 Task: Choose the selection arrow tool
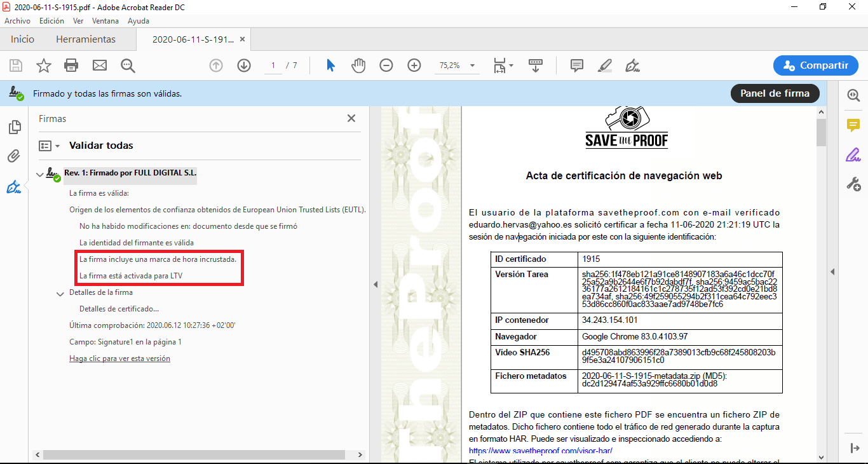330,65
